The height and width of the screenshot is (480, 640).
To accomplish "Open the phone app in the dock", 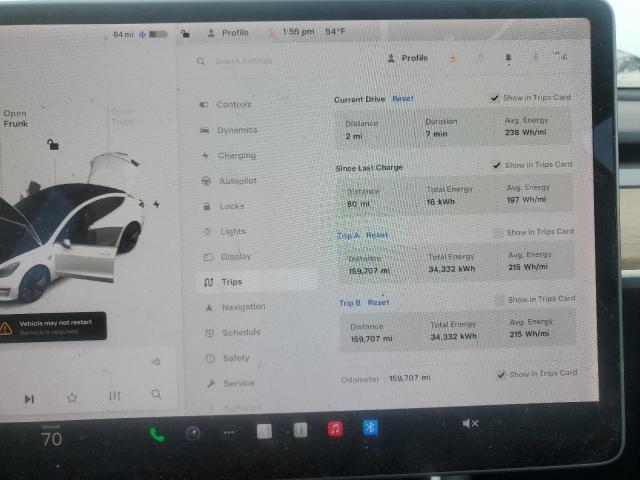I will 157,433.
